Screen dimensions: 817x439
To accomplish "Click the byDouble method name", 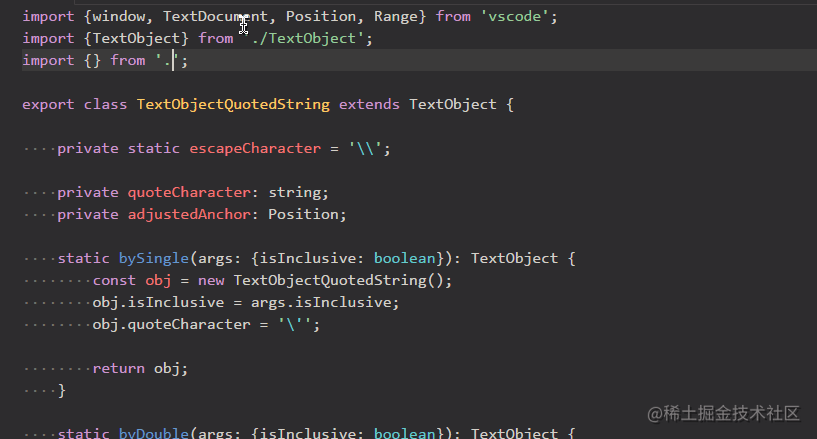I will 145,433.
